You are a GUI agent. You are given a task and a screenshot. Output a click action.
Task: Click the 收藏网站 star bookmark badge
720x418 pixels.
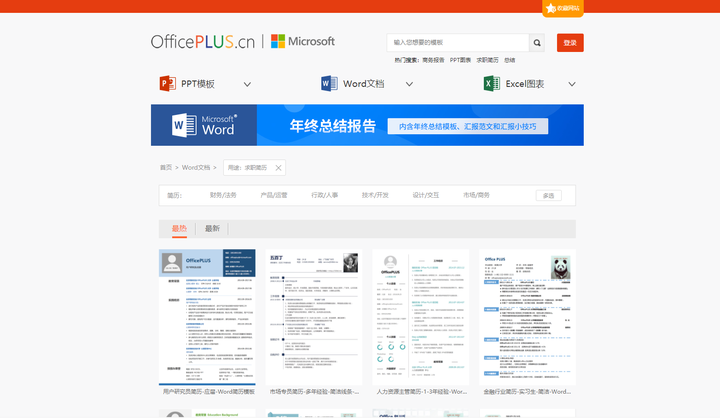(x=563, y=8)
